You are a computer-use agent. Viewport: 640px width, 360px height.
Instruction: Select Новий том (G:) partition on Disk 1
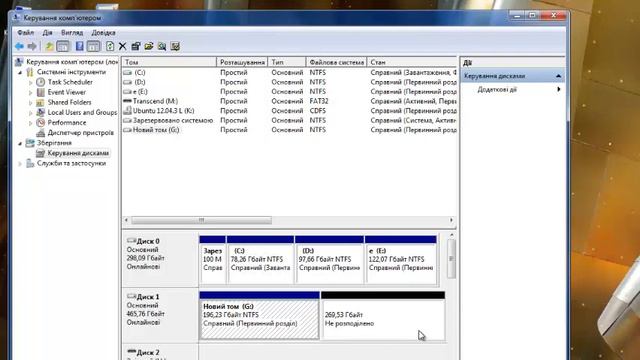pyautogui.click(x=259, y=315)
